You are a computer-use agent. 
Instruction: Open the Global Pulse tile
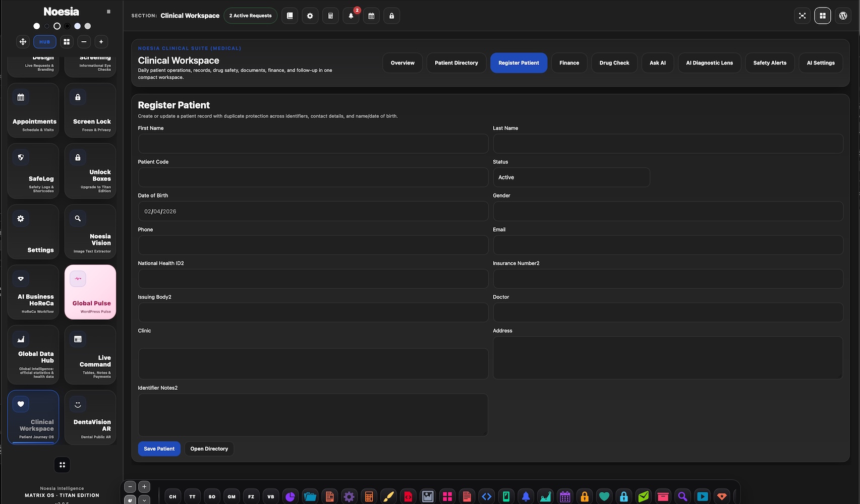[90, 292]
